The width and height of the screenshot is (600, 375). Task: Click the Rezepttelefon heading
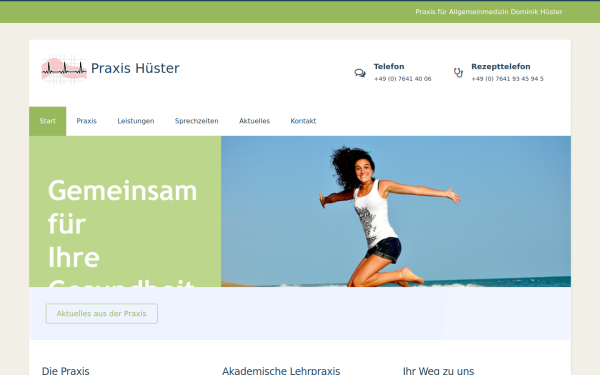point(501,67)
